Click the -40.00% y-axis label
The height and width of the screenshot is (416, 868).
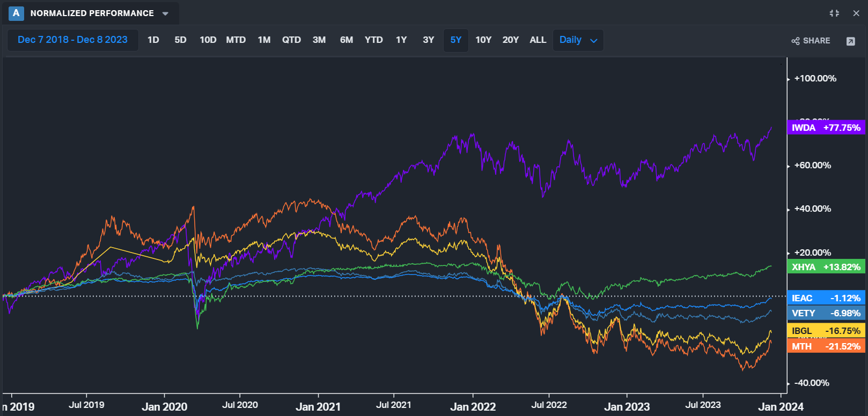point(812,383)
